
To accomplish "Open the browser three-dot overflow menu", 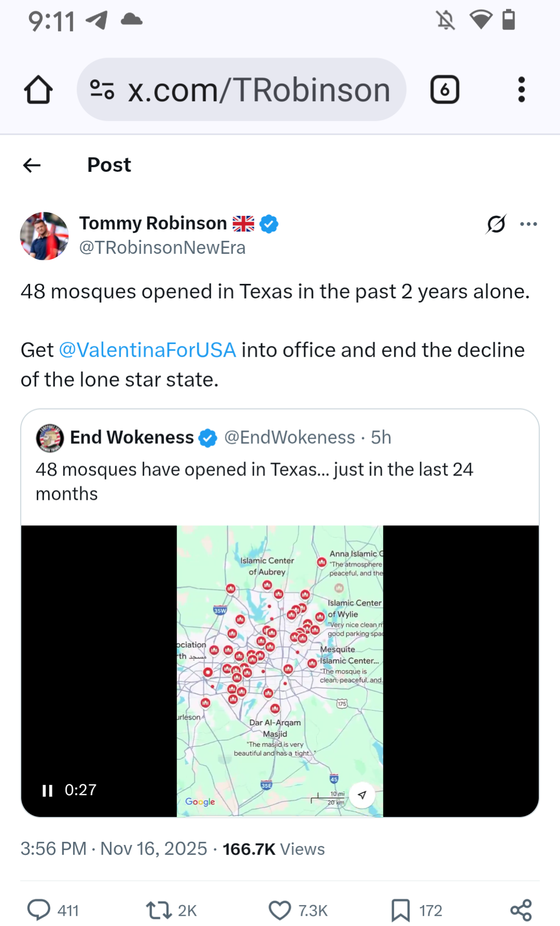I will tap(521, 90).
